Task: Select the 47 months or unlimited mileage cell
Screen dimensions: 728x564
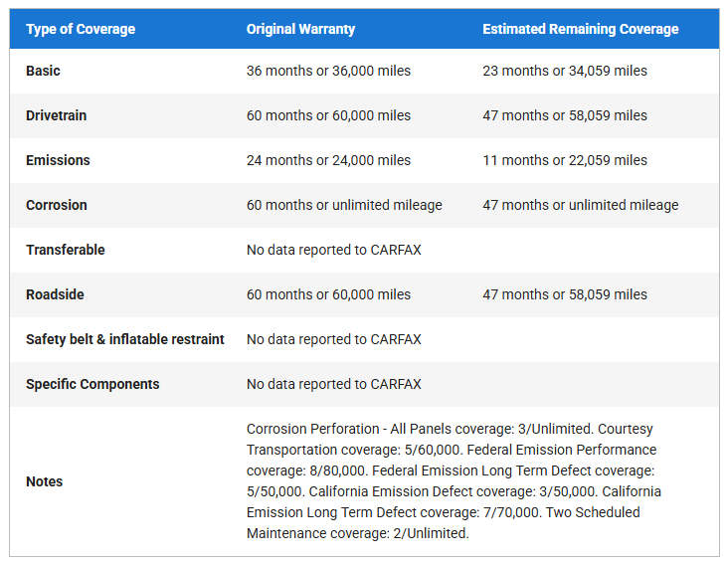Action: pos(580,205)
